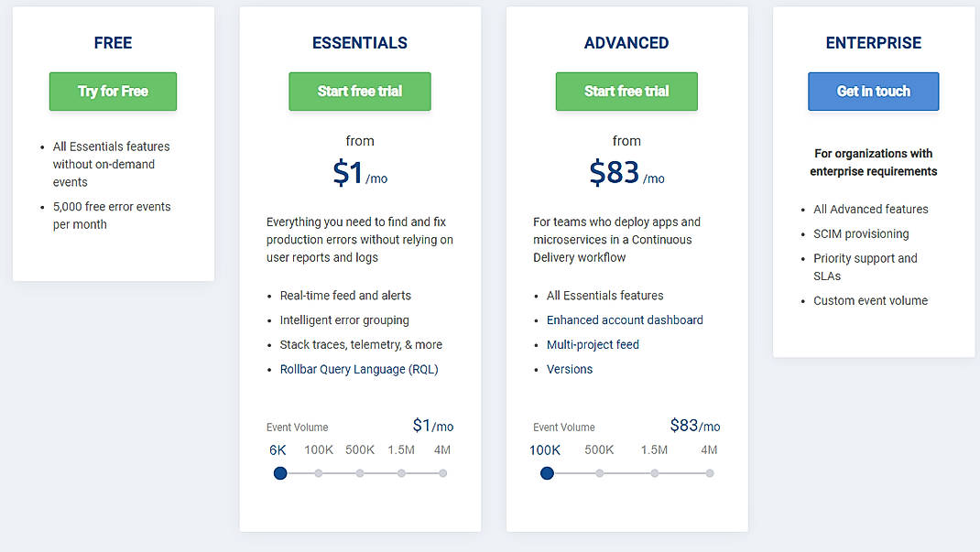The height and width of the screenshot is (552, 980).
Task: Click the ESSENTIALS plan heading
Action: point(359,43)
